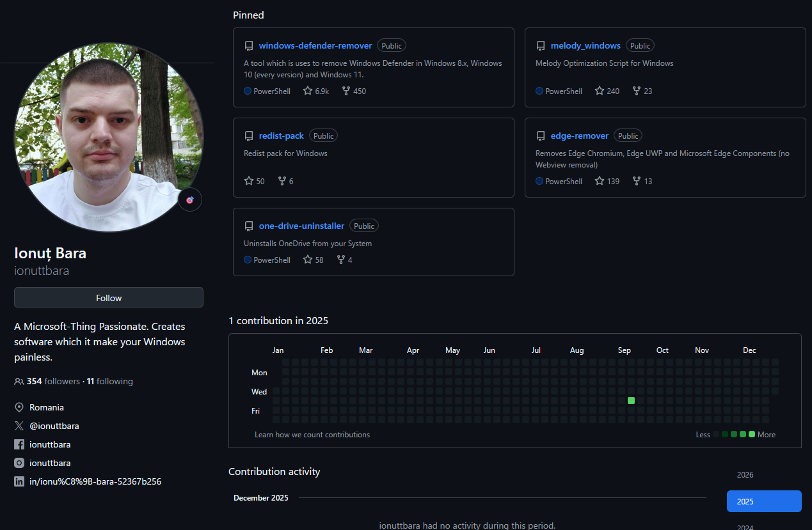Open stargazers star icon showing 6.9k
Screen dimensions: 812x530
pos(308,91)
